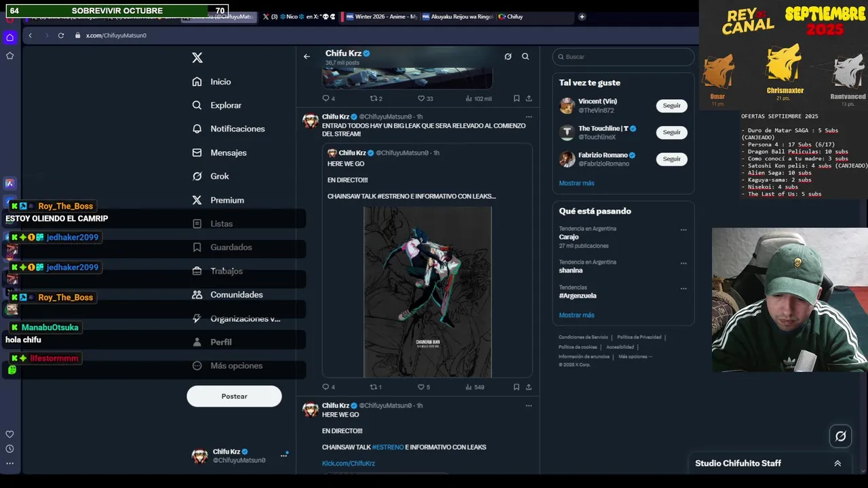Open more menu on lower HERE WE GO post
Viewport: 868px width, 488px height.
pos(528,405)
